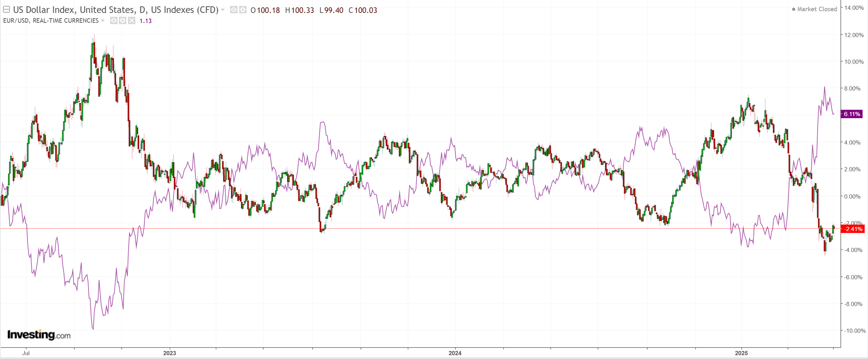Open settings gear for US Dollar Index
868x359 pixels.
click(x=243, y=10)
